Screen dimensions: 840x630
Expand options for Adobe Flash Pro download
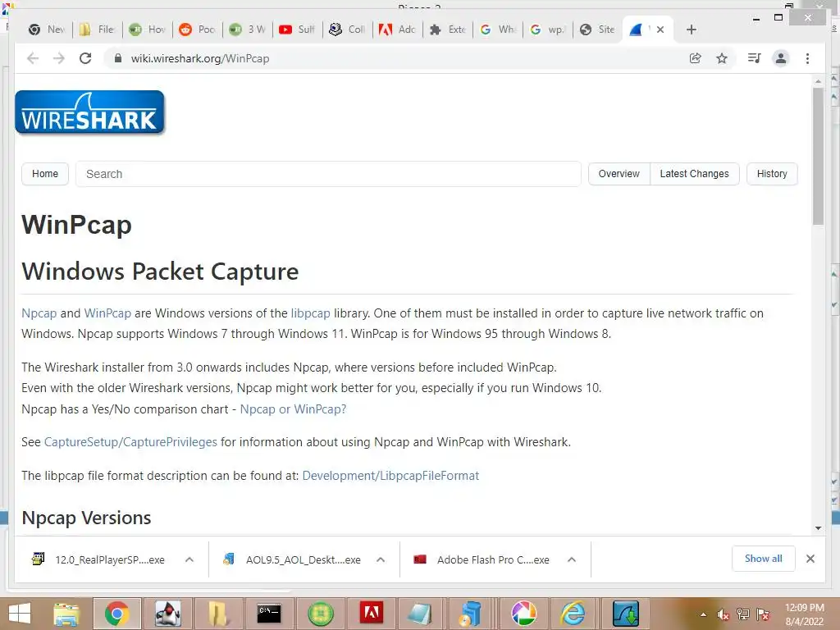tap(572, 559)
